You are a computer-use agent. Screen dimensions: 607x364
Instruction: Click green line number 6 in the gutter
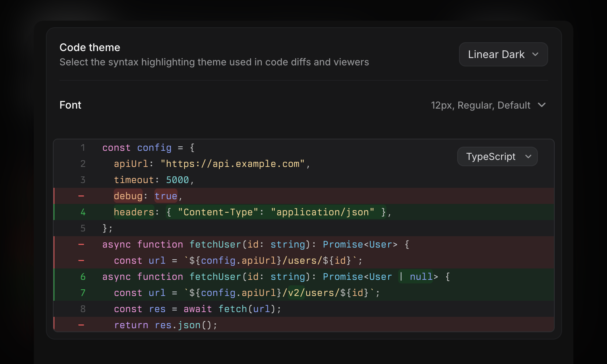(x=83, y=277)
